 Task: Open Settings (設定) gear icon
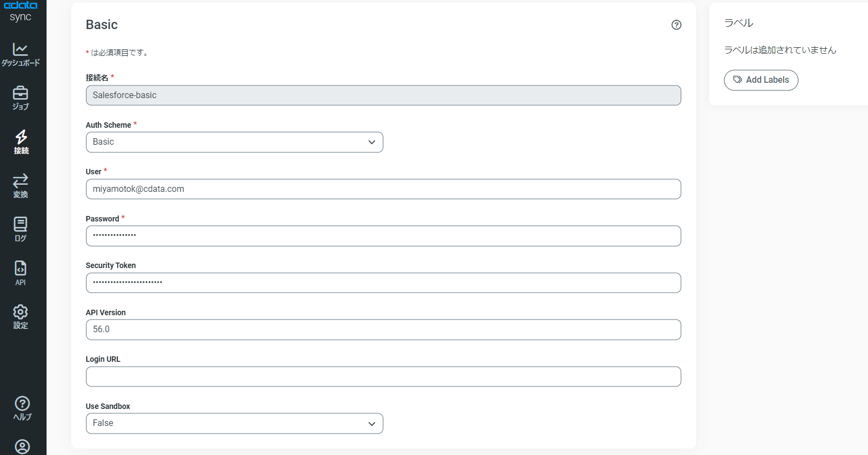(x=20, y=317)
